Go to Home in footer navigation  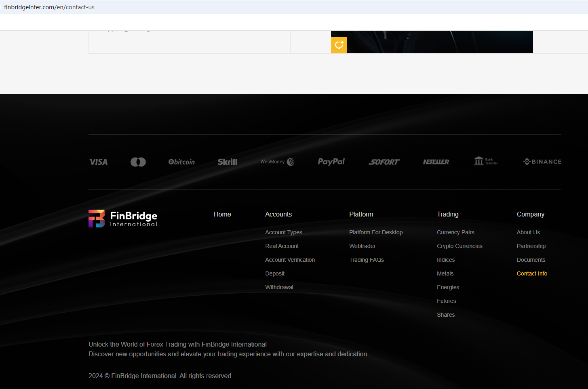(x=222, y=214)
